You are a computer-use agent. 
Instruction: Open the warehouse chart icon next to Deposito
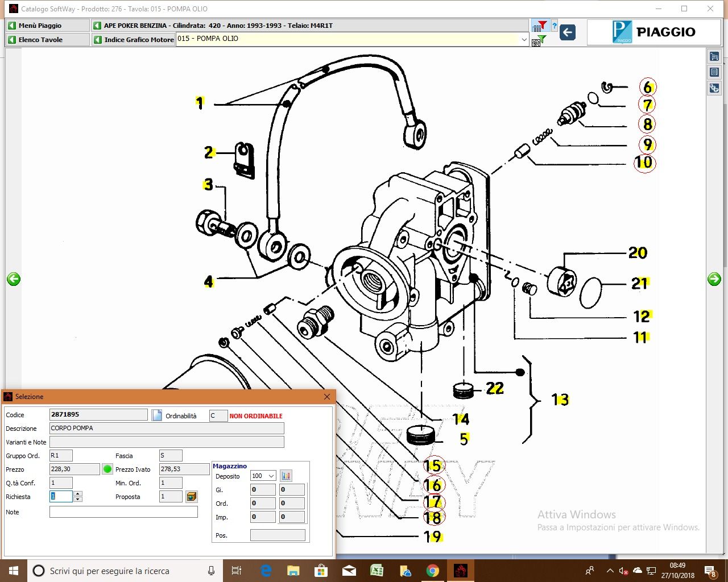pos(286,476)
